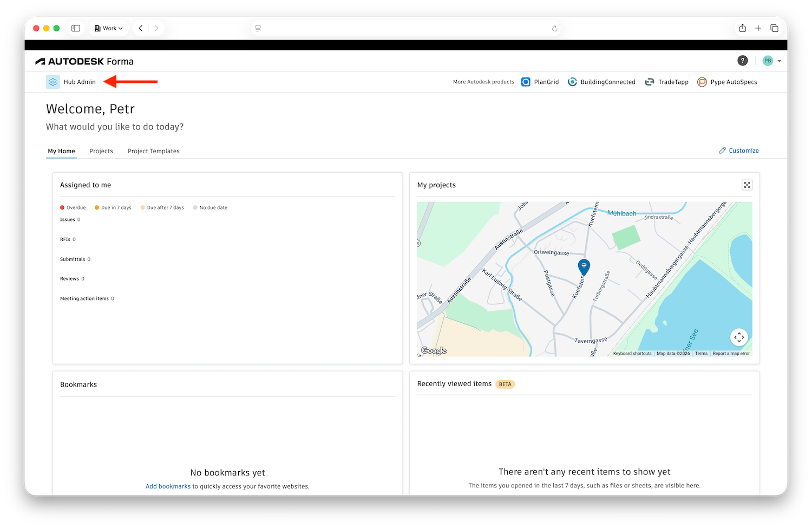
Task: Click Report a map error
Action: tap(731, 354)
